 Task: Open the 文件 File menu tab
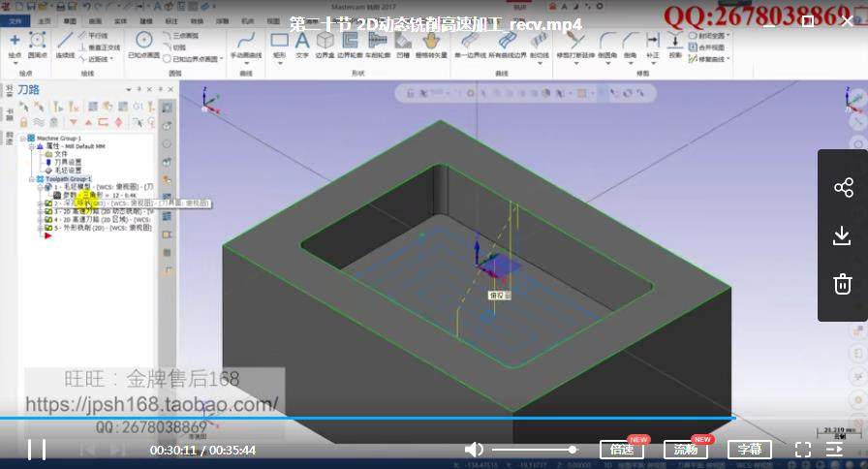coord(15,21)
